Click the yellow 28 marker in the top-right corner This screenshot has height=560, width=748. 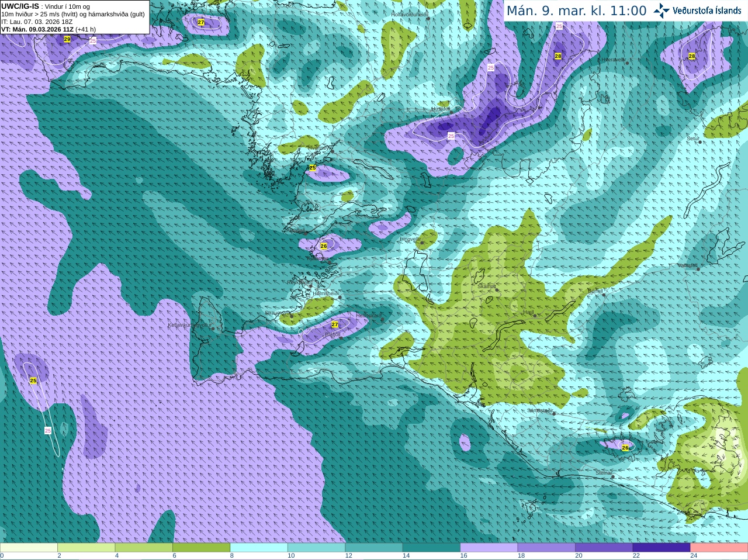[692, 56]
